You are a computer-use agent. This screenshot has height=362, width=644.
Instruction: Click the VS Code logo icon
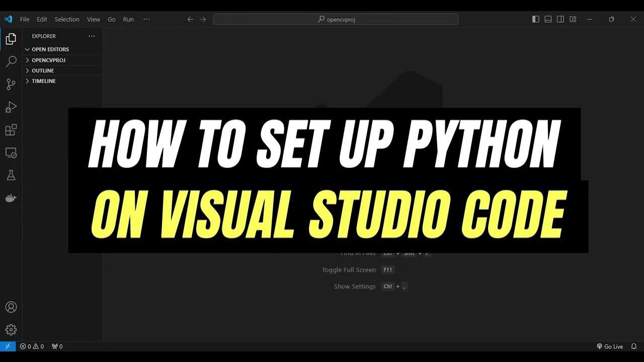click(x=8, y=19)
